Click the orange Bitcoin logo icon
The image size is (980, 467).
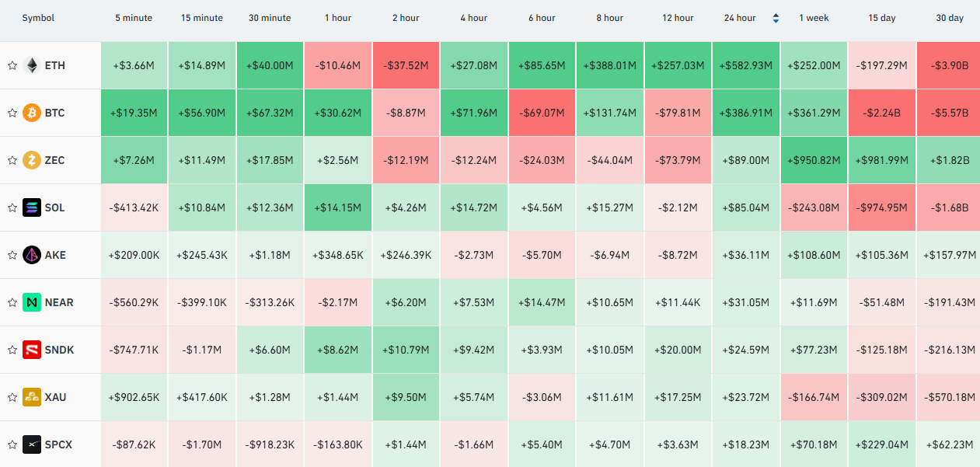32,113
